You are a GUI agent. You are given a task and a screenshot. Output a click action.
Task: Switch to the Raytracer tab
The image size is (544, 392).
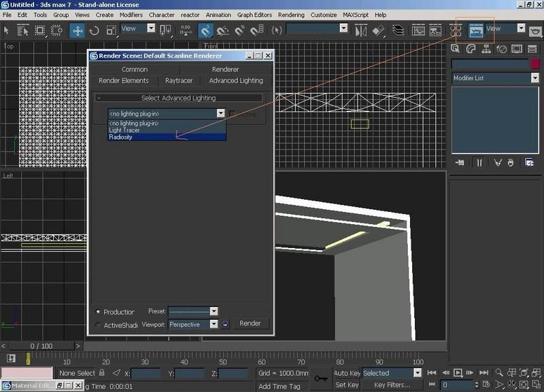click(179, 81)
